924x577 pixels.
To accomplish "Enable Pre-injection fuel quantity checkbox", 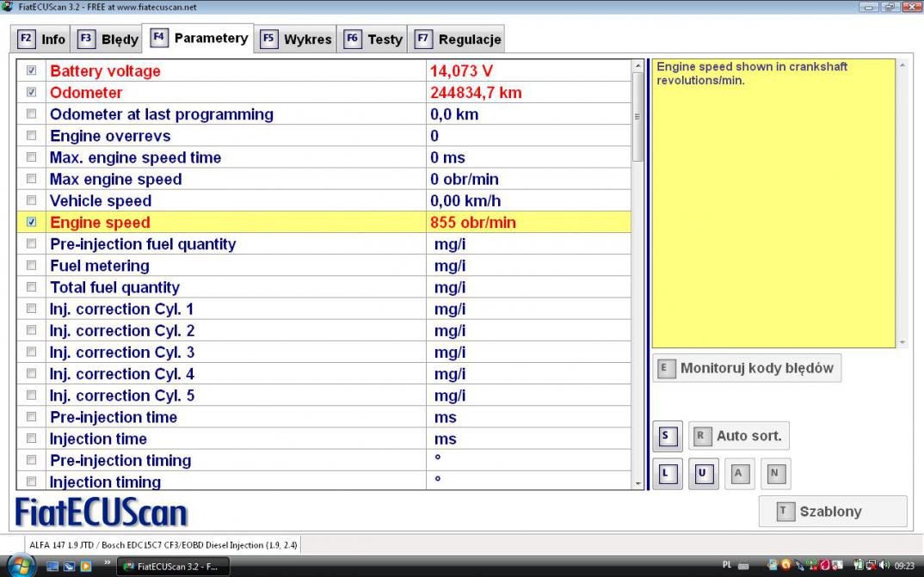I will (32, 243).
